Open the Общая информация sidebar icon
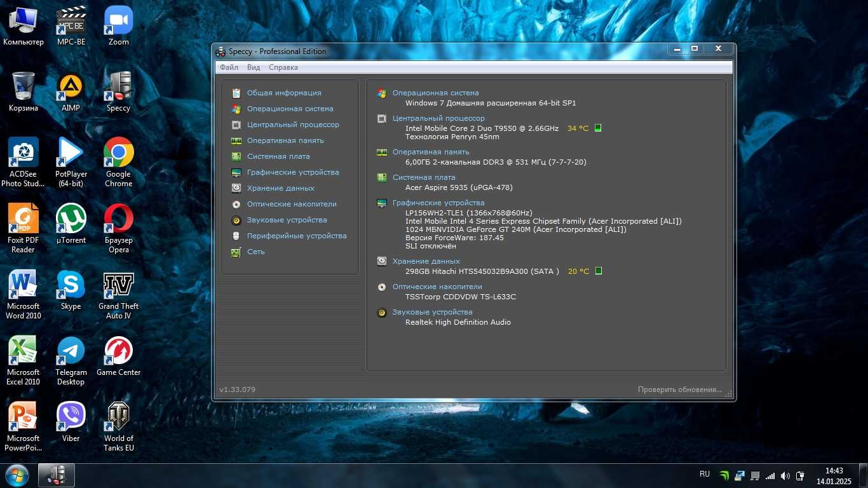868x488 pixels. tap(236, 93)
